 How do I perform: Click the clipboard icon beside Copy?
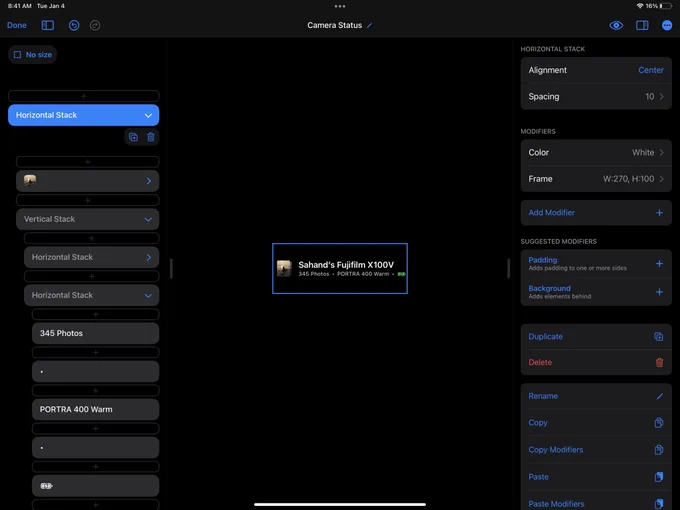coord(659,422)
